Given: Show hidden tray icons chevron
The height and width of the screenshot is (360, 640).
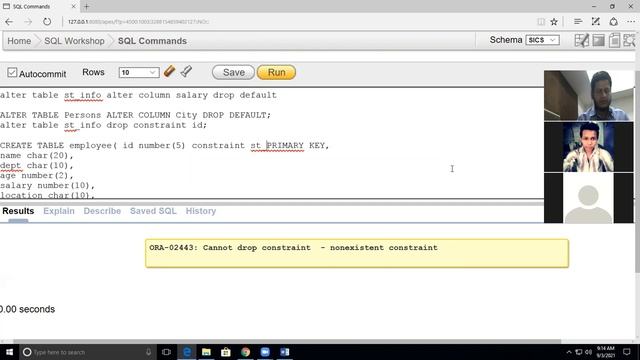Looking at the screenshot, I should pyautogui.click(x=569, y=352).
